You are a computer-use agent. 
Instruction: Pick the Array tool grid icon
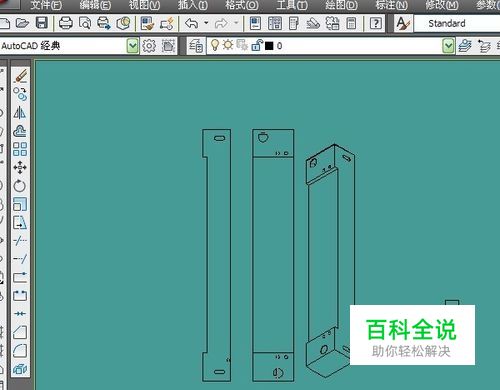coord(20,149)
